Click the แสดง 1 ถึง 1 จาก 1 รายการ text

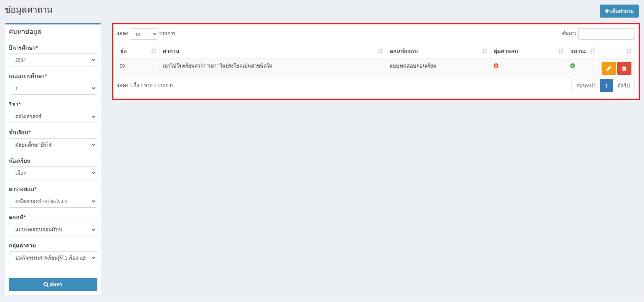145,85
